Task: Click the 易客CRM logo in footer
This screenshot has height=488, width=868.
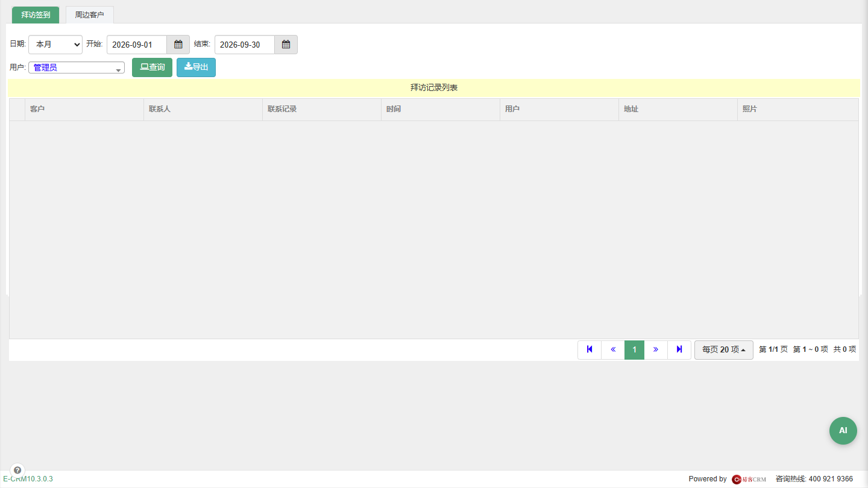Action: (749, 479)
